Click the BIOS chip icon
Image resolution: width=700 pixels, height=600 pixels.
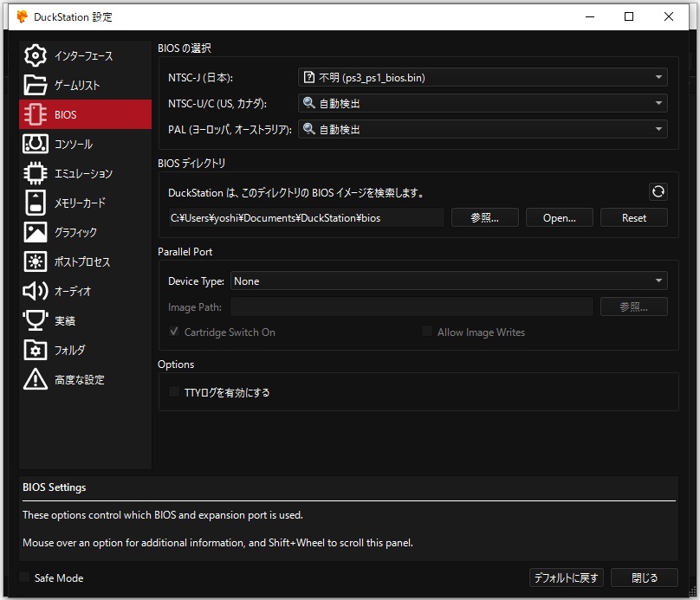(36, 114)
